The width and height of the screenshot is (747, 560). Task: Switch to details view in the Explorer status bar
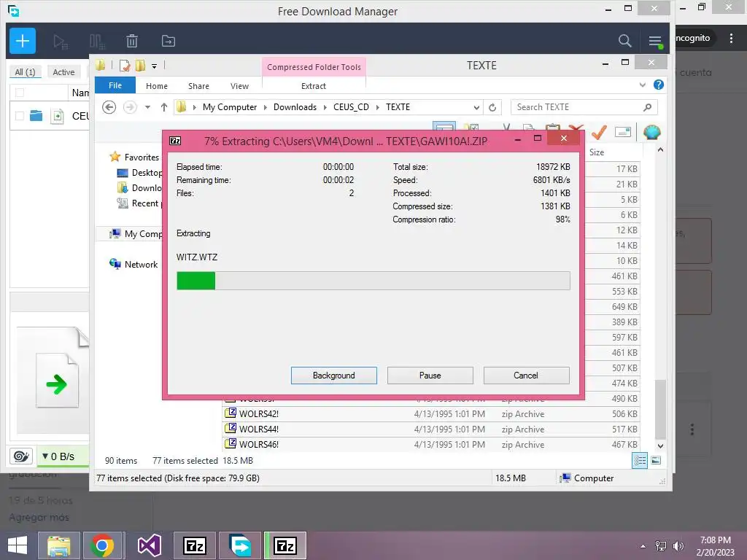[x=640, y=460]
